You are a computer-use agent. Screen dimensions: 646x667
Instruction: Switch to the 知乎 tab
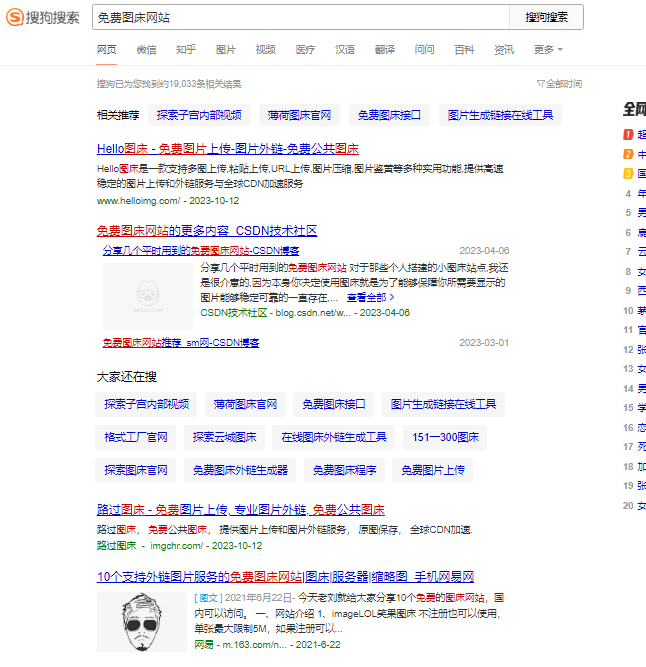186,50
